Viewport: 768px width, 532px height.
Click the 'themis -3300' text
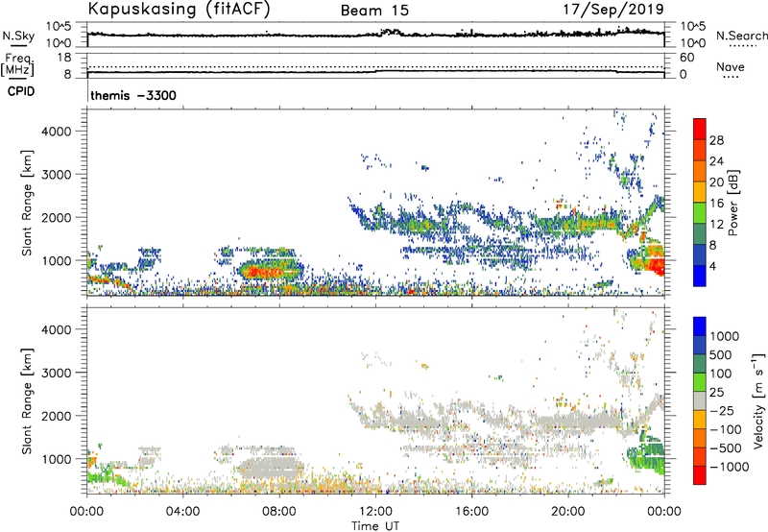coord(133,95)
